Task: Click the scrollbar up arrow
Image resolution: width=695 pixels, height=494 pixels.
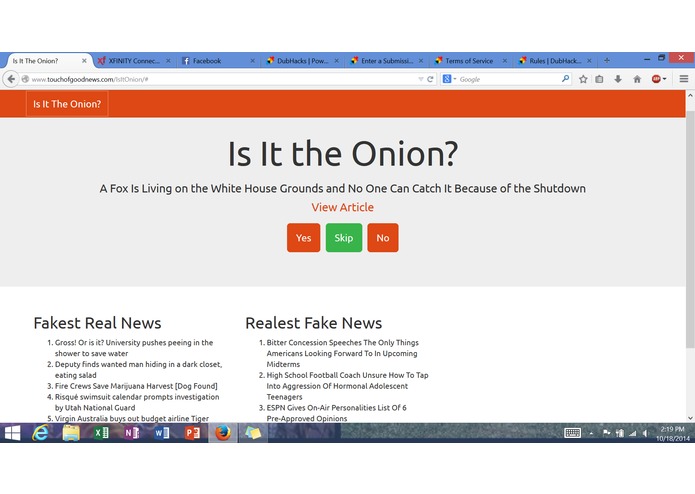Action: [x=690, y=95]
